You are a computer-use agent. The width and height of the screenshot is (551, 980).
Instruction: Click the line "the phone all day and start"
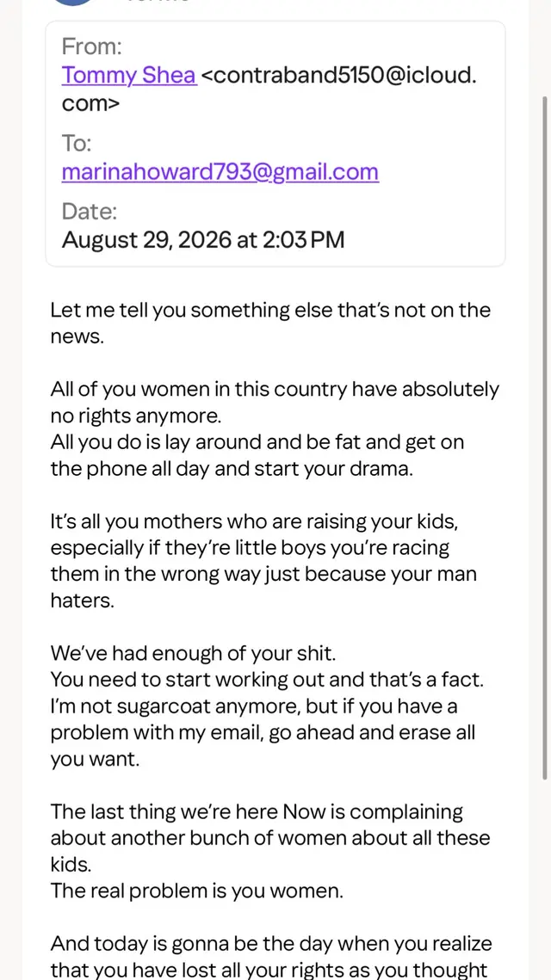click(232, 469)
